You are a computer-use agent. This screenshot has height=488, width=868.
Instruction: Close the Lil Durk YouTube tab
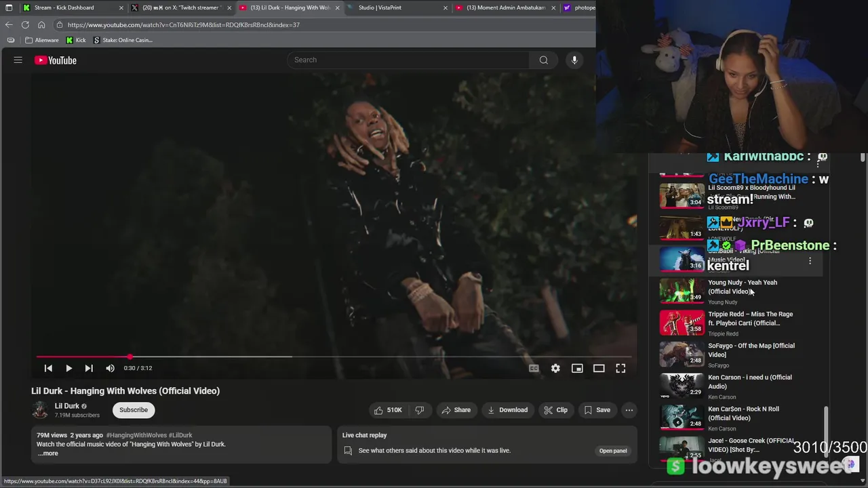337,7
